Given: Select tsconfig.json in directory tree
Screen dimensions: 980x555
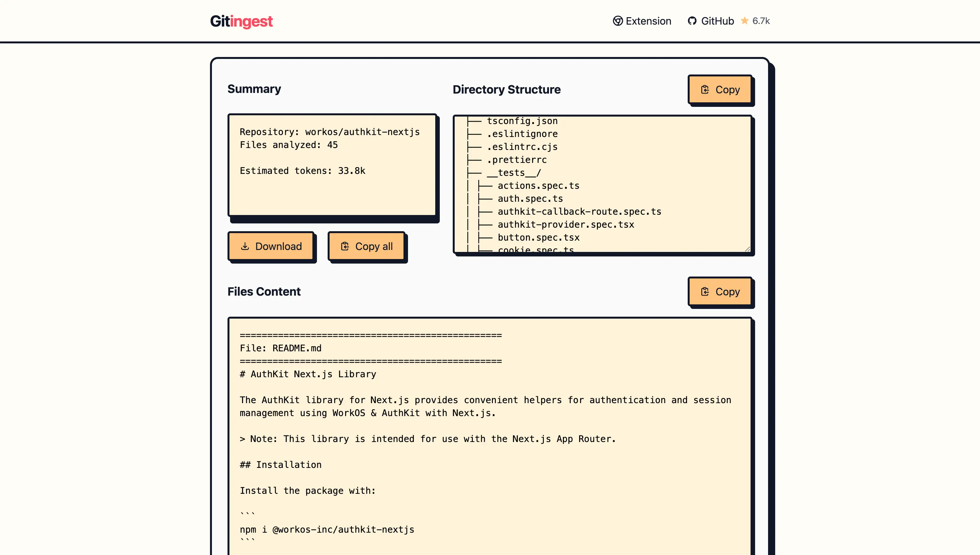Looking at the screenshot, I should coord(522,121).
